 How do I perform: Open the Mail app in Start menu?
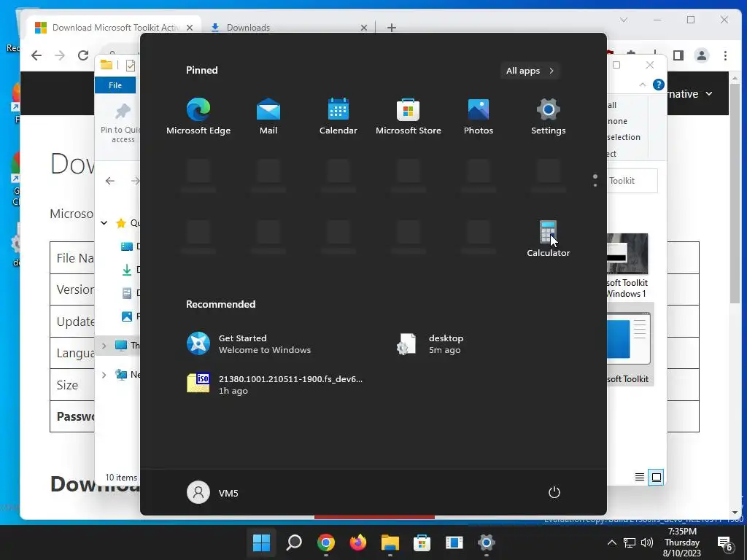(268, 116)
